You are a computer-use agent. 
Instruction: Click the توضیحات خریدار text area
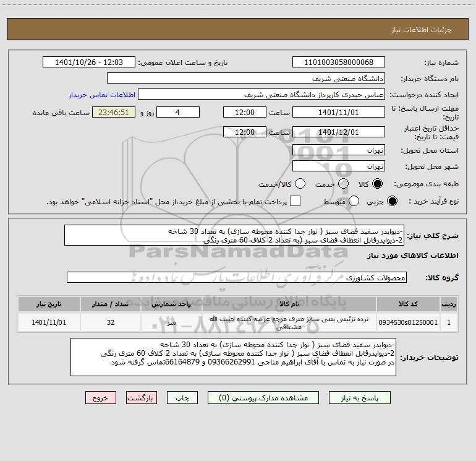coord(233,357)
